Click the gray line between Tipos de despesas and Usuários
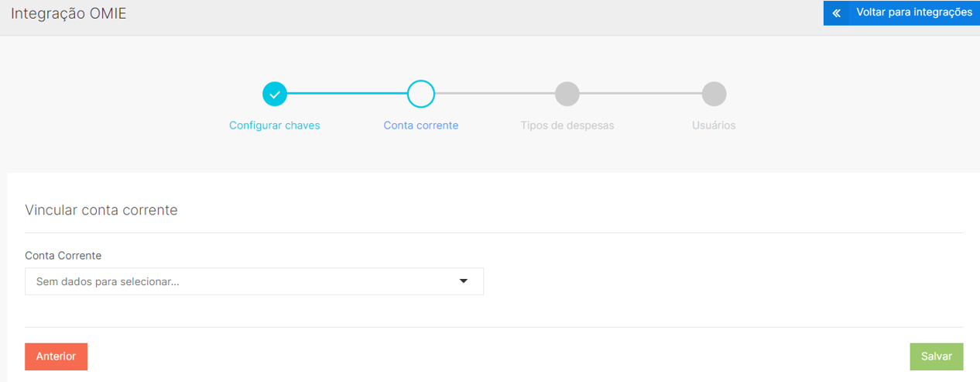980x382 pixels. click(x=640, y=94)
